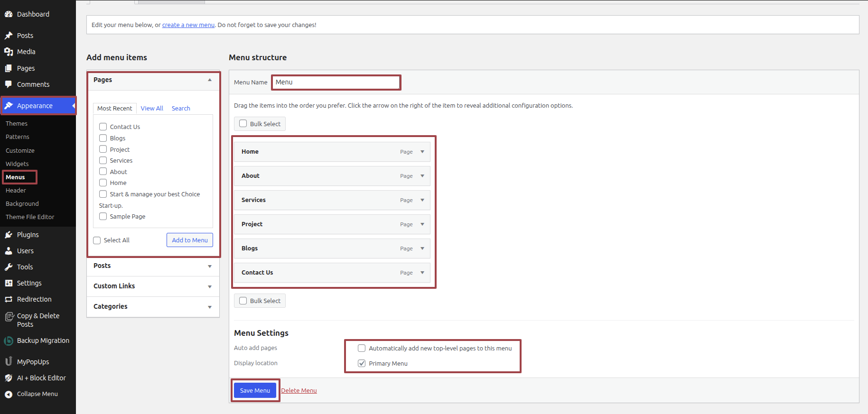Click the Delete Menu link
The image size is (868, 414).
click(x=299, y=390)
